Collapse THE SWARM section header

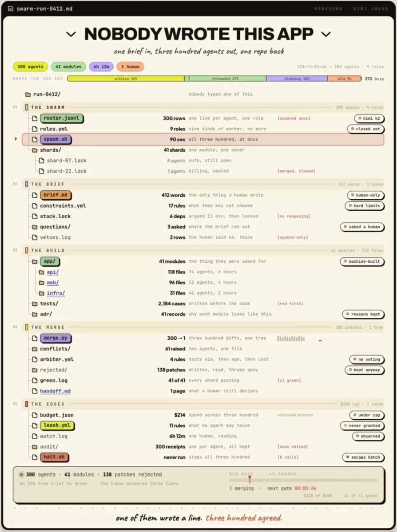point(203,107)
